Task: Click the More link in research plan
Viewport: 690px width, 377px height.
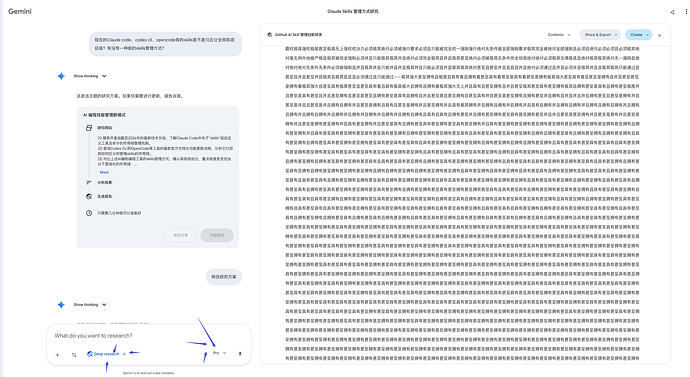Action: [x=104, y=172]
